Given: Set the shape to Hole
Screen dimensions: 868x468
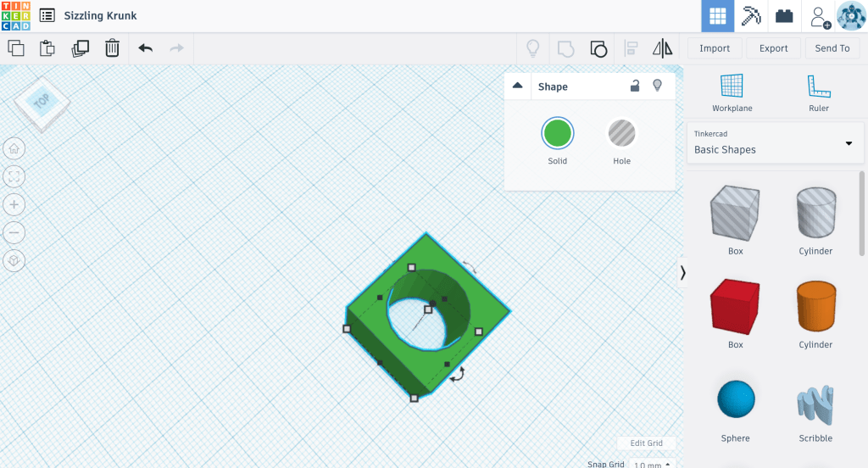Looking at the screenshot, I should click(x=621, y=134).
